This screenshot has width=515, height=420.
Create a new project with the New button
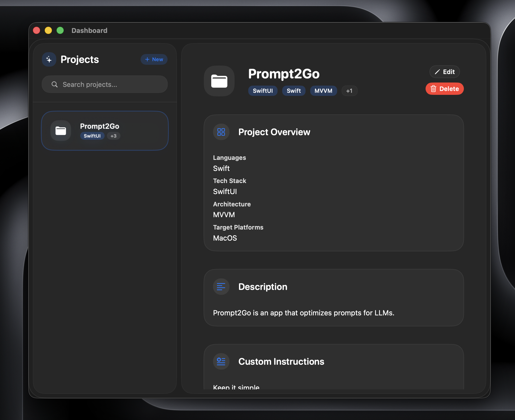pos(154,59)
